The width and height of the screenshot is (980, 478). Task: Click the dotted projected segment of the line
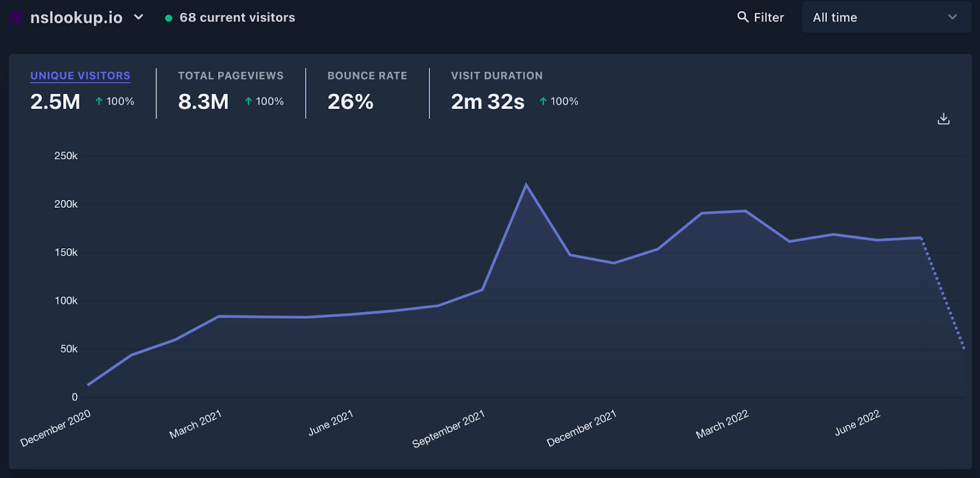tap(943, 294)
